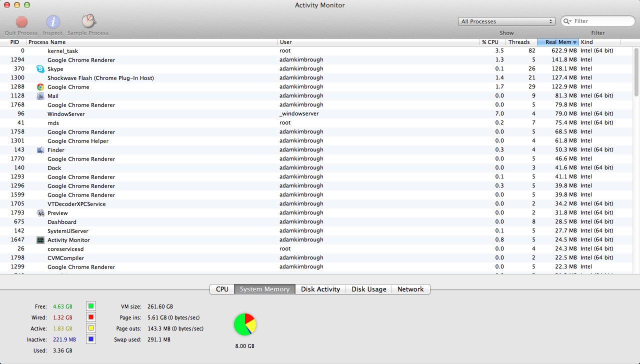
Task: Click the magnifier icon in Filter field
Action: pyautogui.click(x=567, y=21)
